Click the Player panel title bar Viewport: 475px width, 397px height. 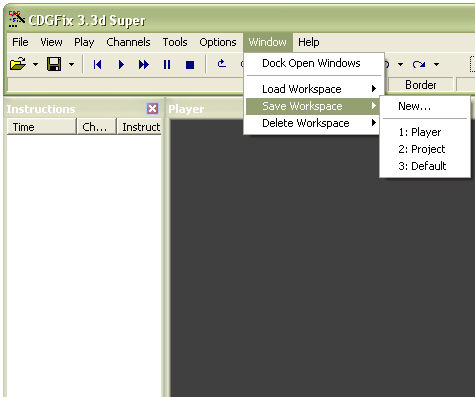[206, 109]
